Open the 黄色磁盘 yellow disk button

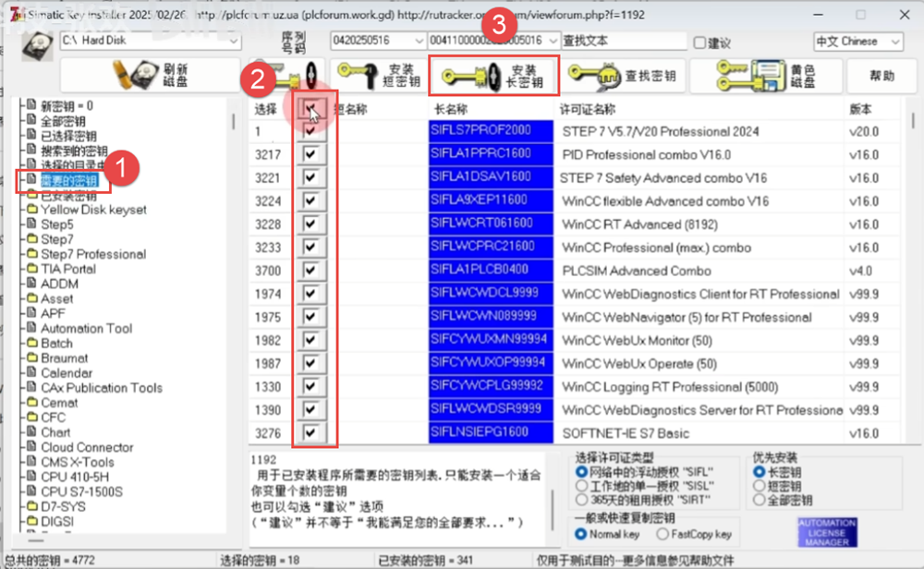[766, 76]
